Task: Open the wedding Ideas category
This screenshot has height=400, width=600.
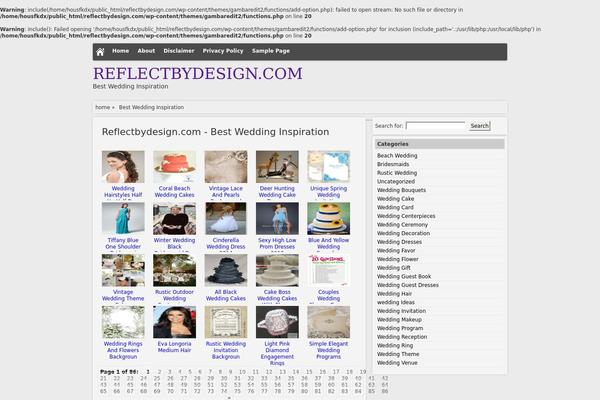Action: point(396,302)
